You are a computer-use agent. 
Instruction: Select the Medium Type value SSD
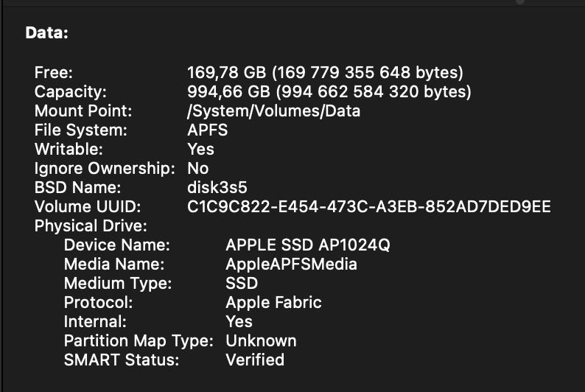(x=242, y=283)
